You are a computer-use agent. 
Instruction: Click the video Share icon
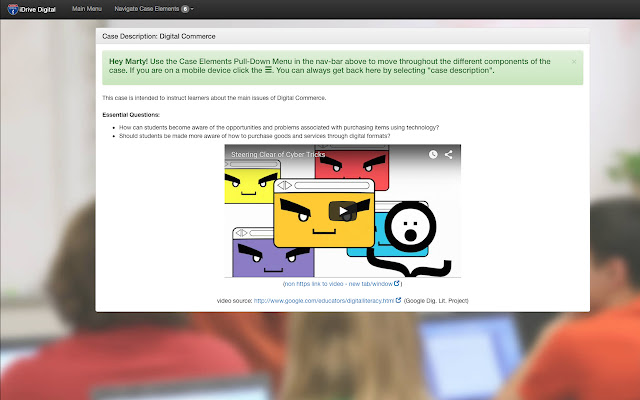pyautogui.click(x=449, y=154)
